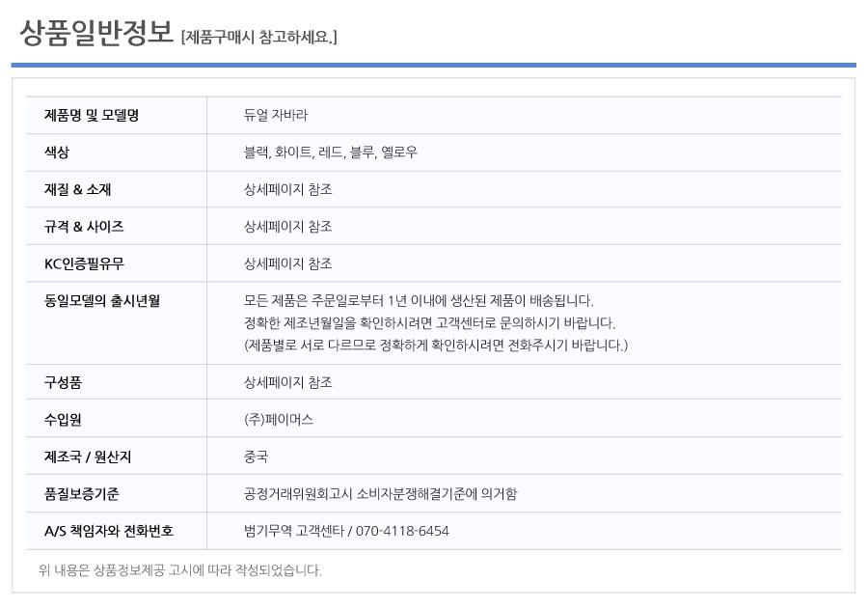Click the 고객센터 inquiry line

(429, 323)
